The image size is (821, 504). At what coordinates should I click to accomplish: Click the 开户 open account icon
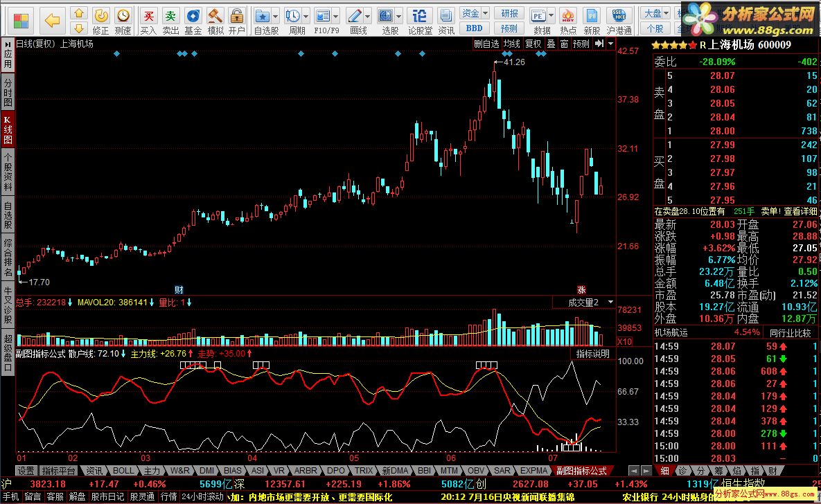237,21
